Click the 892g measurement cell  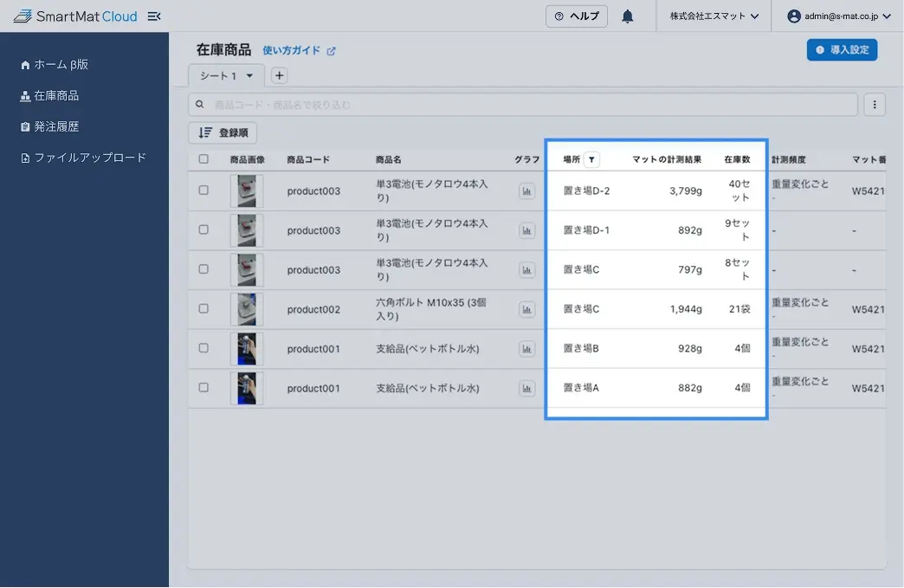pyautogui.click(x=689, y=230)
